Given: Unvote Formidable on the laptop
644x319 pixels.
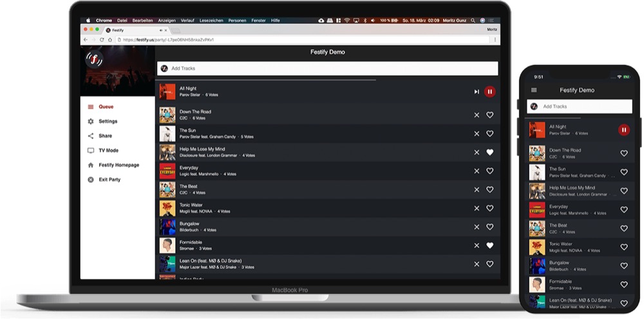Looking at the screenshot, I should pos(489,246).
